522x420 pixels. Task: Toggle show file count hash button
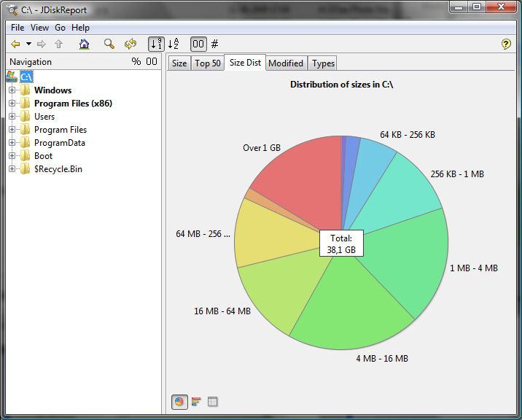pyautogui.click(x=215, y=44)
